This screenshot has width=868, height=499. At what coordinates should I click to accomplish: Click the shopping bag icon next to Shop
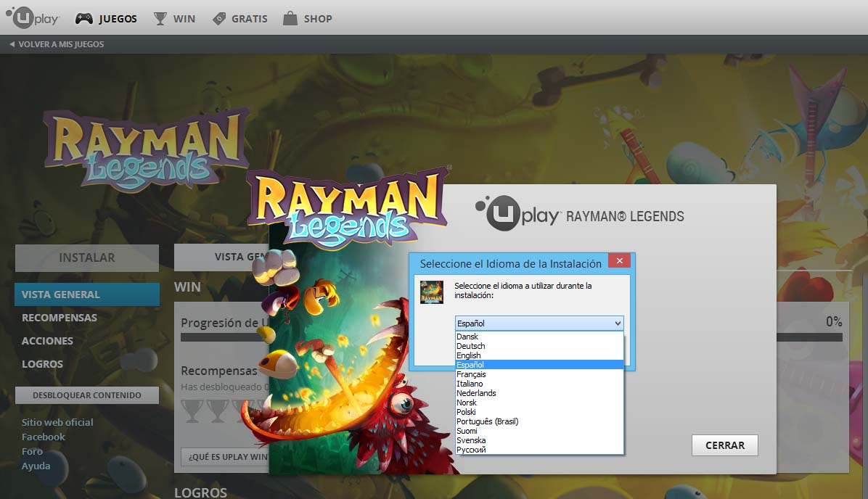click(290, 18)
